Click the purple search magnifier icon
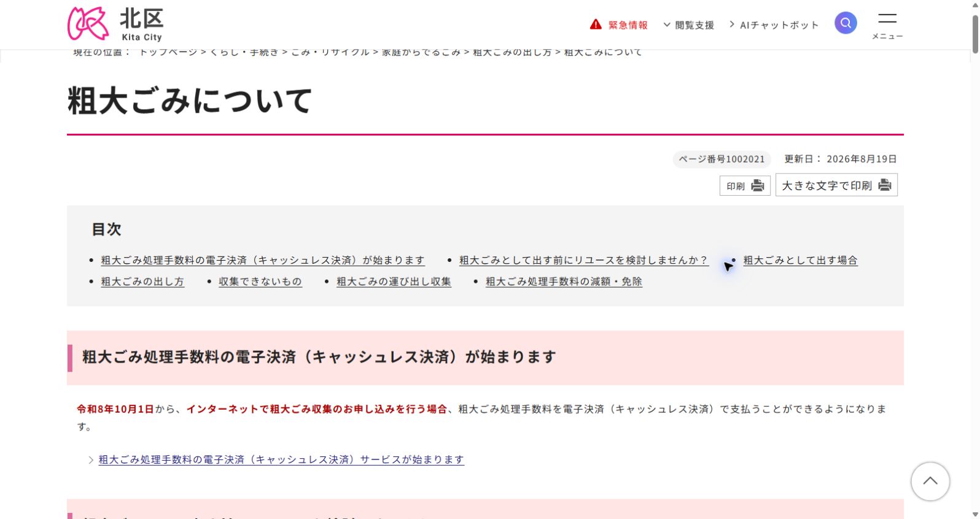 (846, 23)
